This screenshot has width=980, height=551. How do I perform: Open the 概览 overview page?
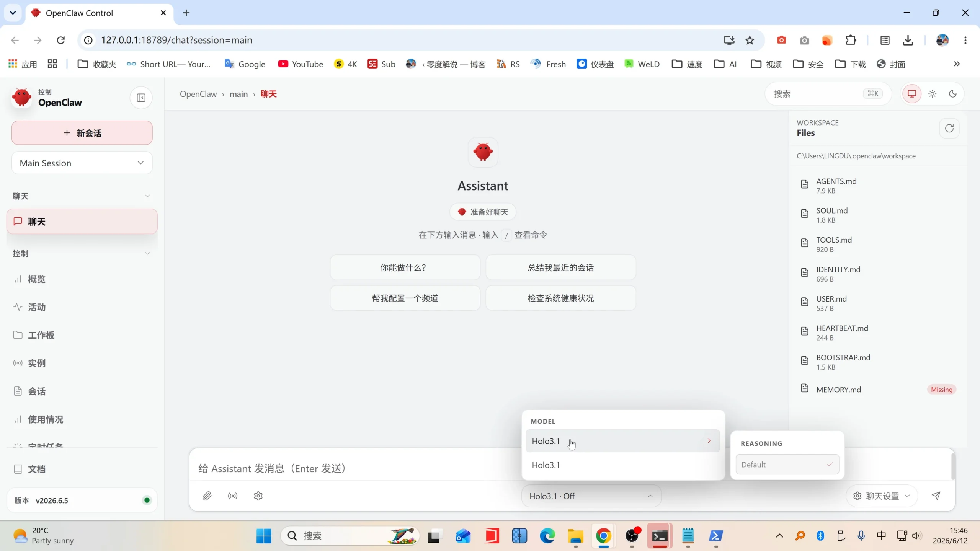tap(82, 279)
